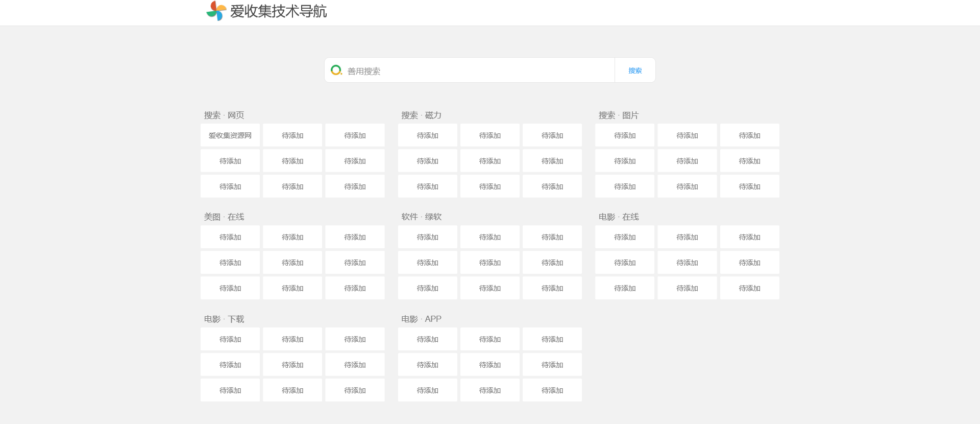Click first 待添加 tile under 电影 · 在线

[625, 237]
